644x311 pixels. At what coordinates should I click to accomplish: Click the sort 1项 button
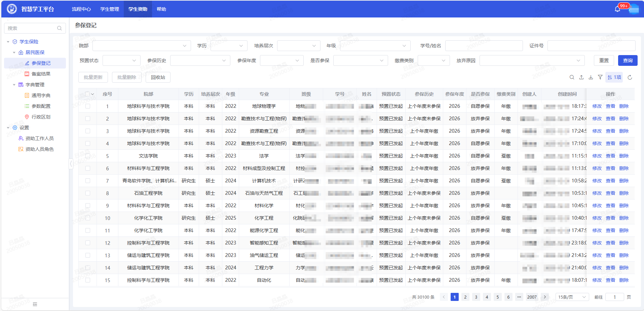pyautogui.click(x=614, y=77)
